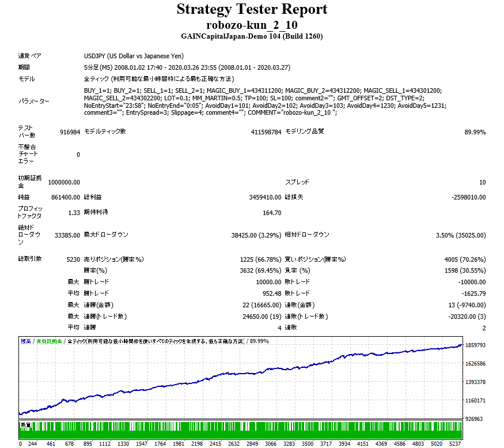The image size is (504, 448).
Task: Select y-axis label 1859793
Action: click(475, 345)
